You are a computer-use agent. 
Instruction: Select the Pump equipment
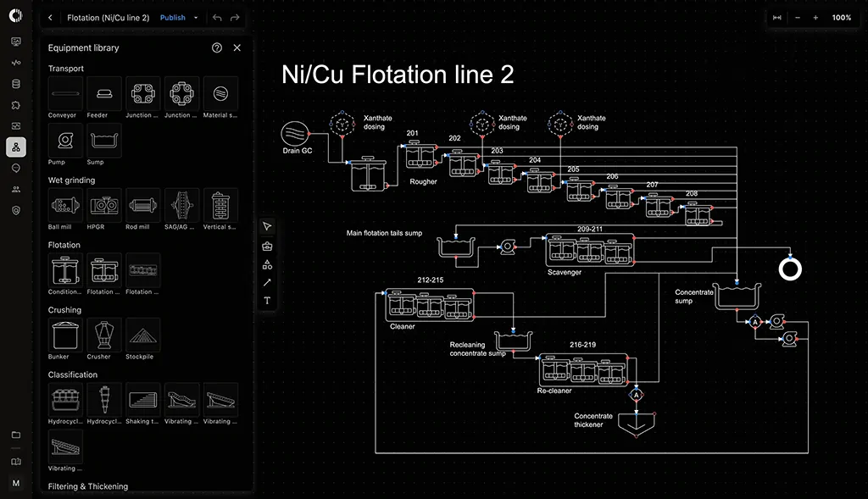[64, 140]
